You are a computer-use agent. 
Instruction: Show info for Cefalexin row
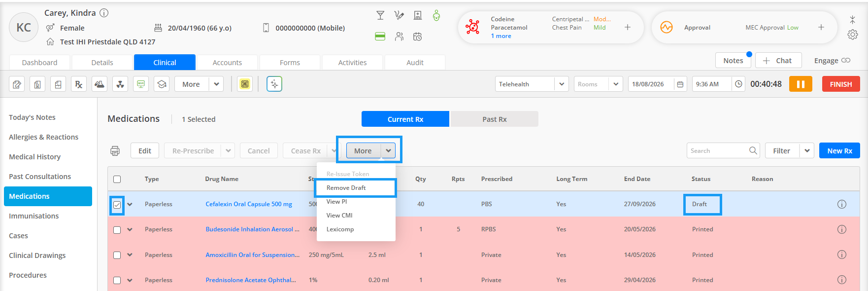coord(842,204)
